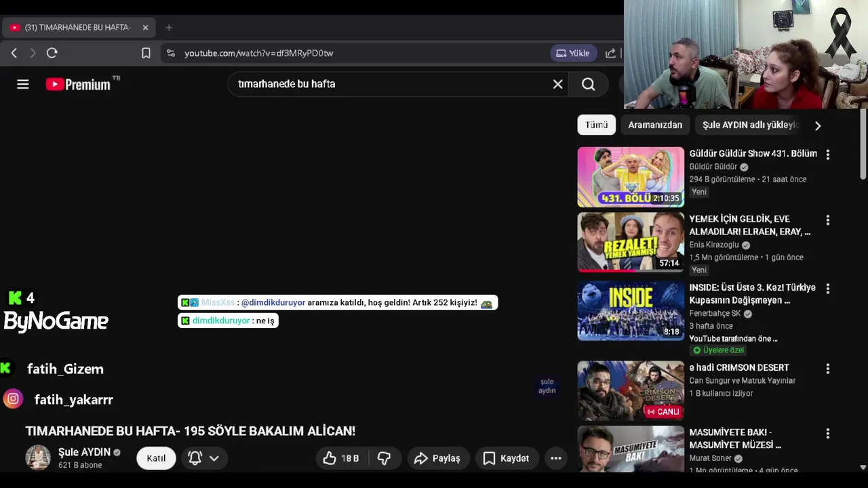The height and width of the screenshot is (488, 868).
Task: Click the Paylaş share button
Action: [x=438, y=458]
